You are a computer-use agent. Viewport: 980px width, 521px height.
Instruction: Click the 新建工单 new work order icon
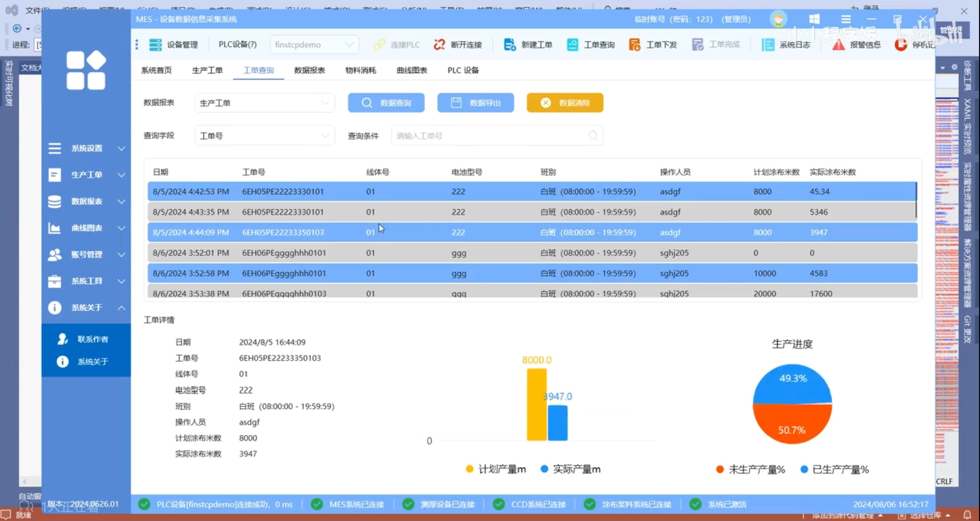[x=510, y=44]
